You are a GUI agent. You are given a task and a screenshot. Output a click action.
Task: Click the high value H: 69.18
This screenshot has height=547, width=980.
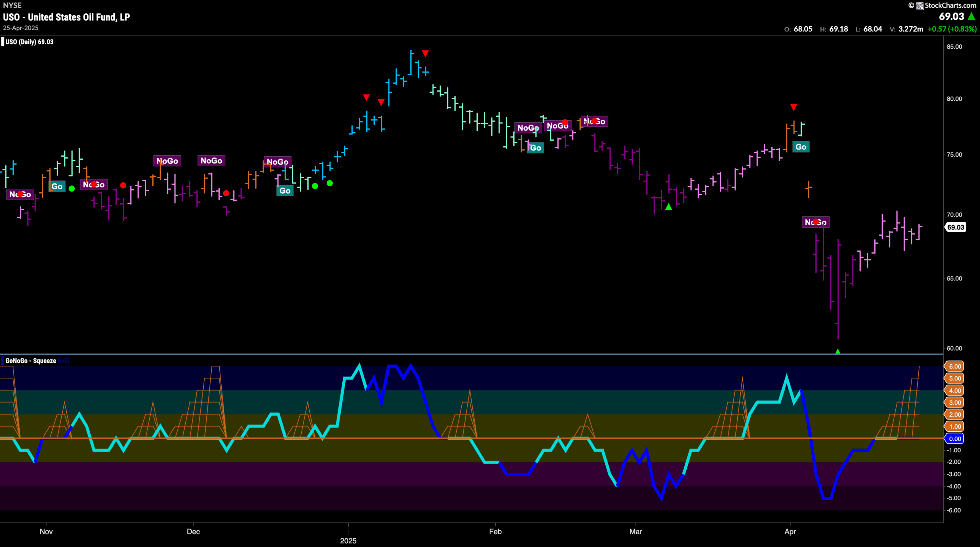(x=834, y=29)
